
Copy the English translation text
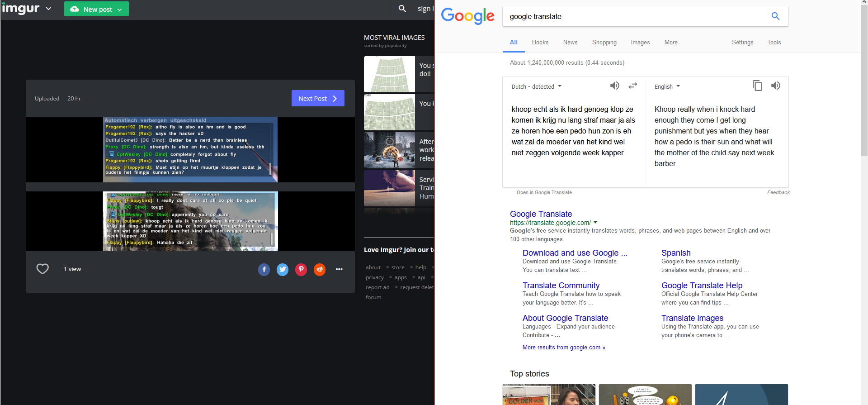pos(757,86)
